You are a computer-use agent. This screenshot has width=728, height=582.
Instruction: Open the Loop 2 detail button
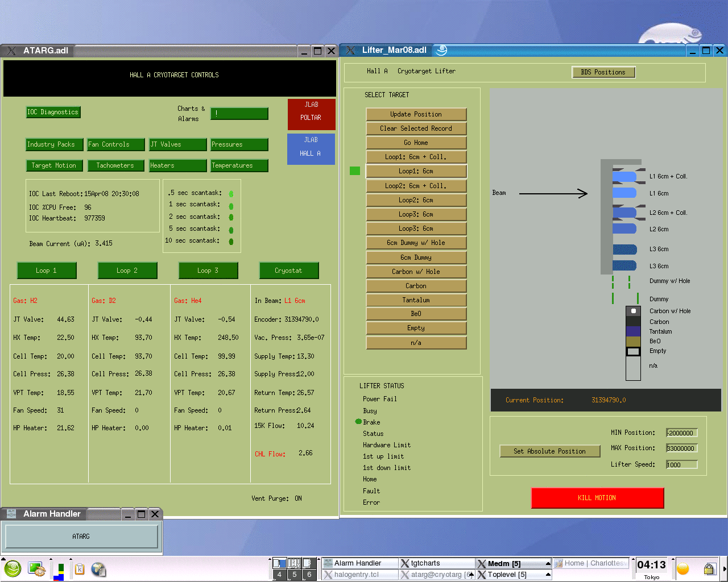[127, 271]
